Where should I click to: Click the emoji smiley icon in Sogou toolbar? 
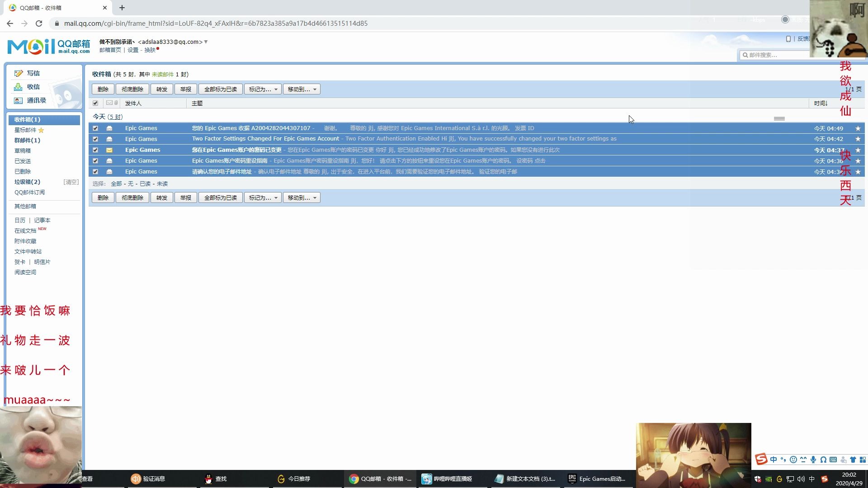click(793, 460)
